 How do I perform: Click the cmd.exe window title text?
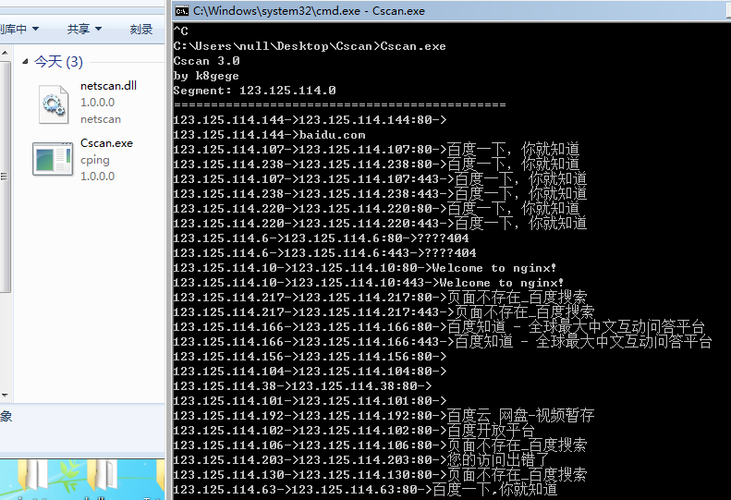pos(309,11)
